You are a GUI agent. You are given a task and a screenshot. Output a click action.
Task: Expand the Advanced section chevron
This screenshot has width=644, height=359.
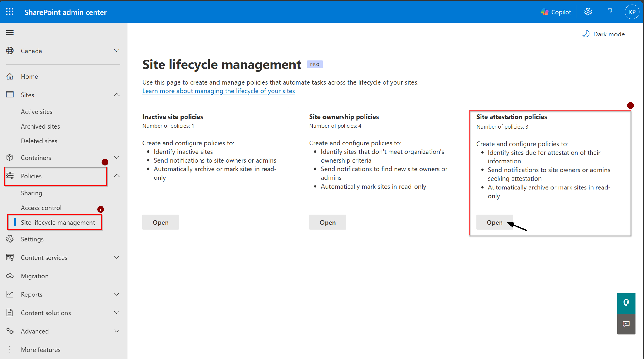[117, 331]
